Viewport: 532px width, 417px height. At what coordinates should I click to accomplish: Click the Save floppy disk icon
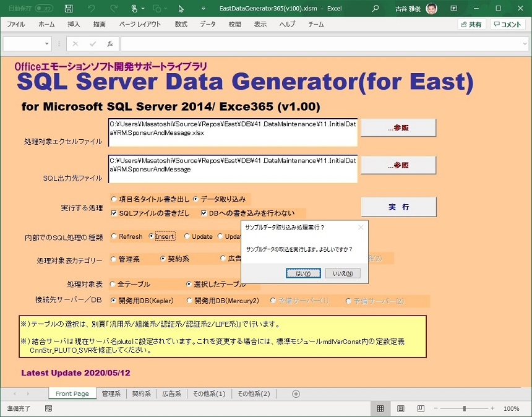pyautogui.click(x=69, y=9)
